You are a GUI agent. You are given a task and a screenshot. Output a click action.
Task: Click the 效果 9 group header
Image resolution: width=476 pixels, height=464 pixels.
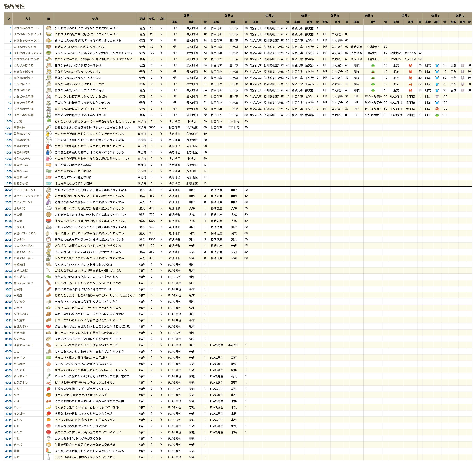click(460, 16)
